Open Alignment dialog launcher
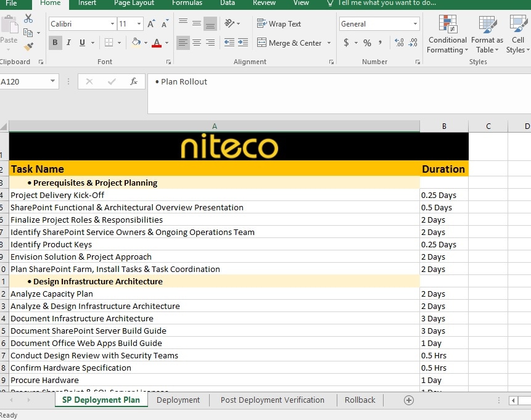Image resolution: width=531 pixels, height=420 pixels. [331, 62]
